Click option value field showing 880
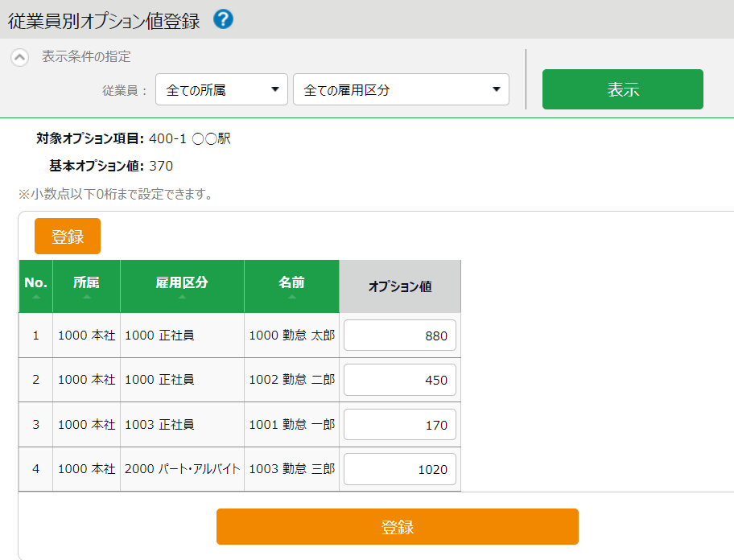734x560 pixels. [x=400, y=336]
